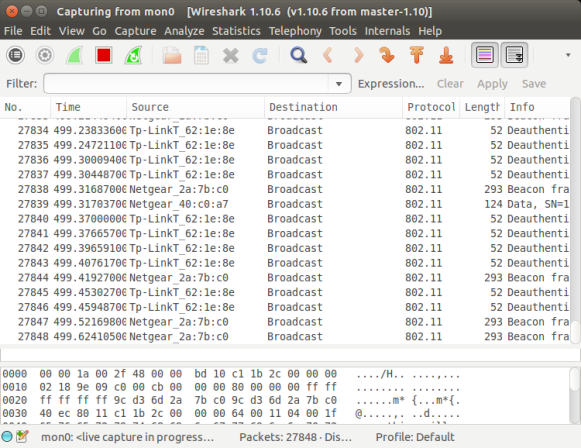Sort by the No. column header
The width and height of the screenshot is (581, 448).
coord(25,107)
